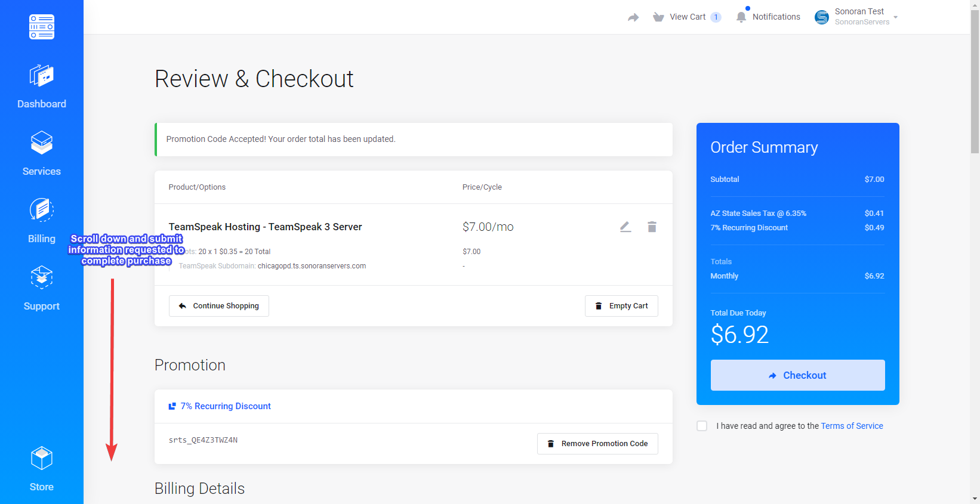Expand the Sonoran Test account dropdown arrow
The width and height of the screenshot is (980, 504).
click(x=895, y=17)
